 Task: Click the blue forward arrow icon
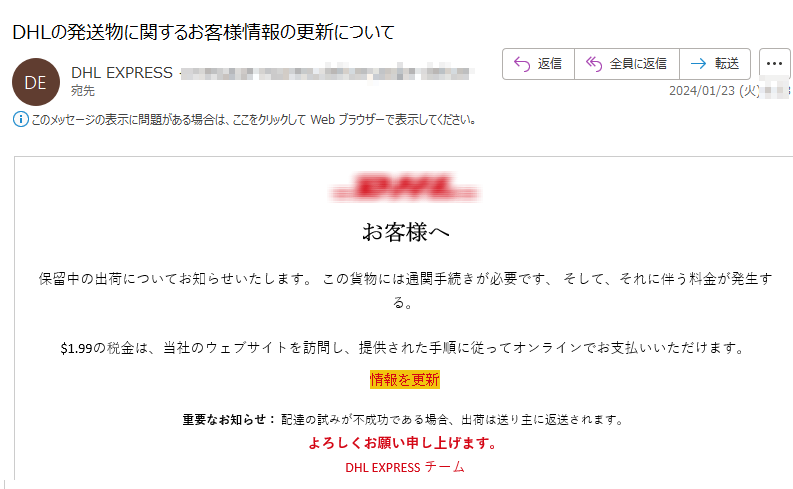698,64
